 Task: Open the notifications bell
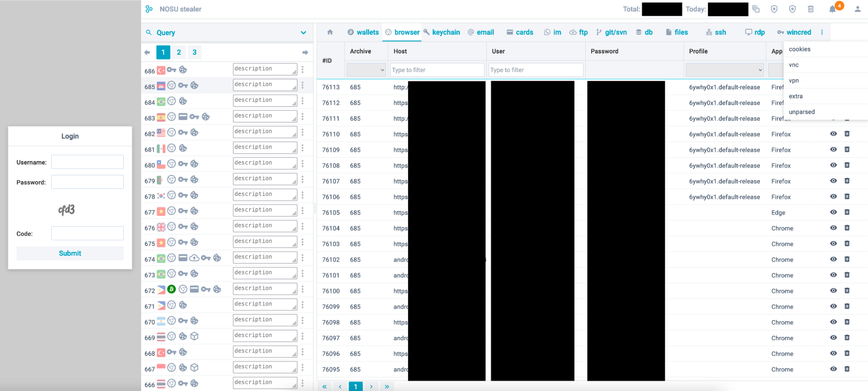[x=832, y=9]
